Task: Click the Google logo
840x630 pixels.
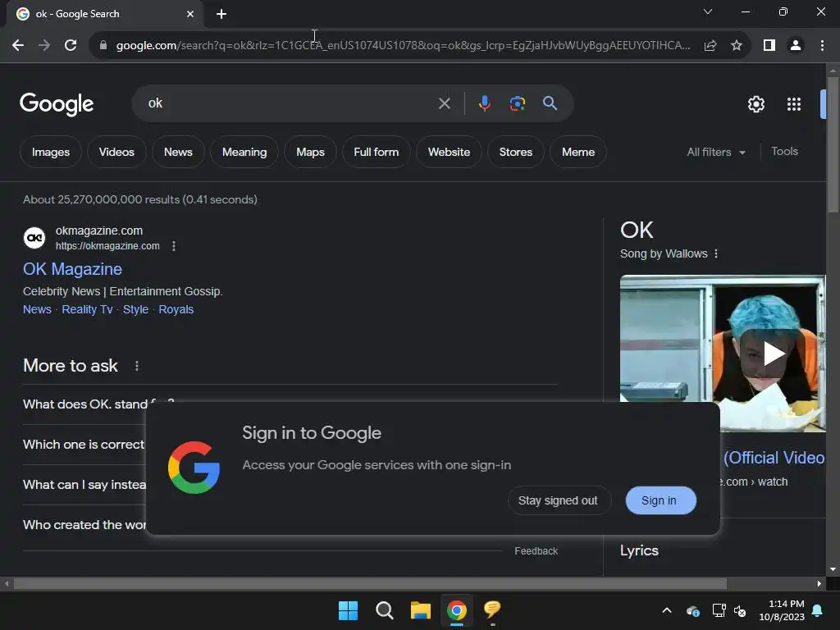Action: [57, 104]
